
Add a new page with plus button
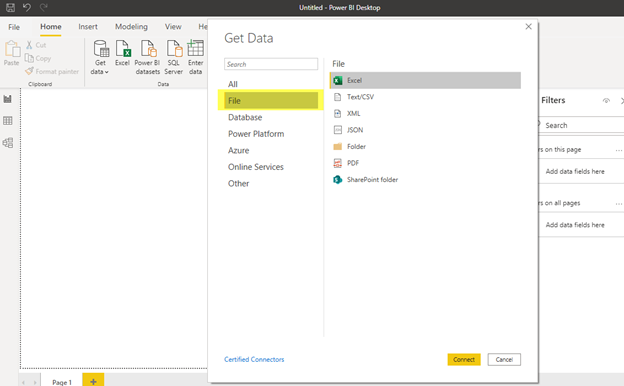[93, 381]
